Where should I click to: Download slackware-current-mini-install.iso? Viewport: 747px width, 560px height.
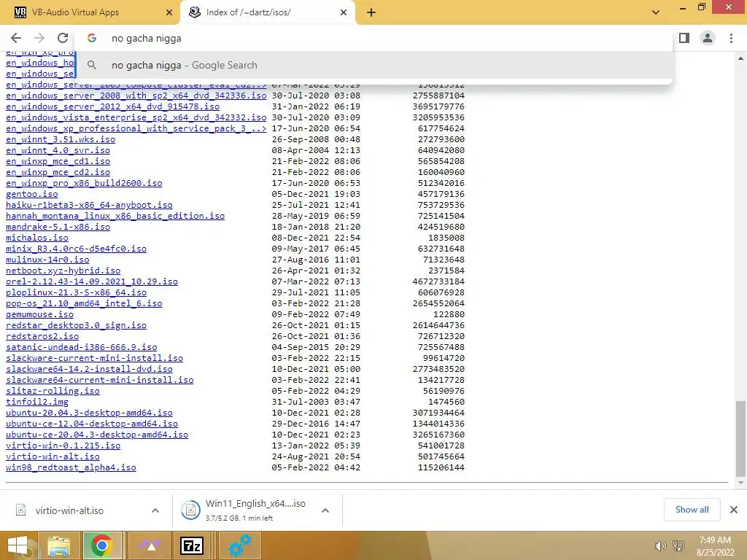point(94,359)
